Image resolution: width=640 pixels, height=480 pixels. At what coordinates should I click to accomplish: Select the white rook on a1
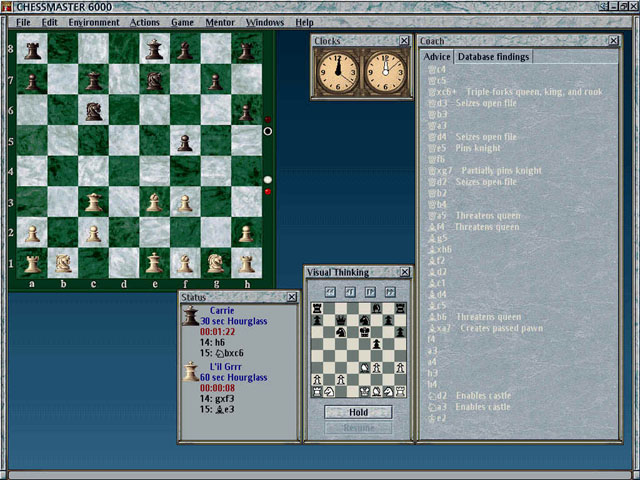[x=33, y=264]
